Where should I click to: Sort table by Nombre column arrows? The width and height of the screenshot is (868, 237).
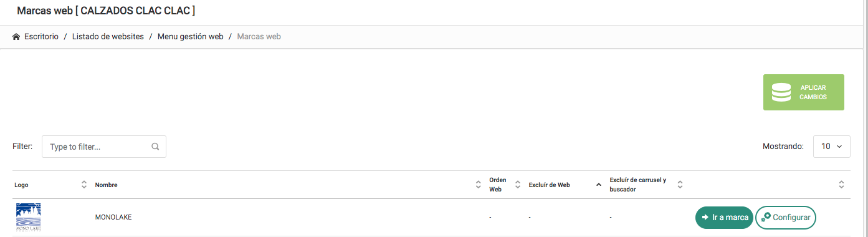pos(479,185)
